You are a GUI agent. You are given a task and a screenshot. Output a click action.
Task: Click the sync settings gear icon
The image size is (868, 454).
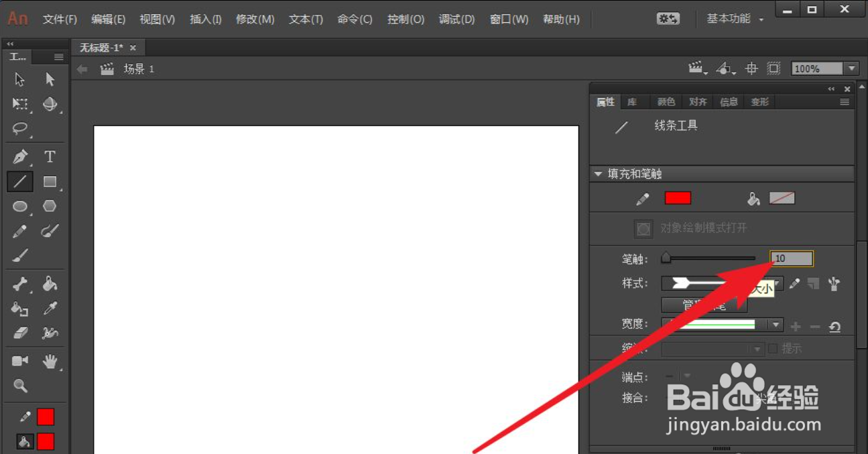click(668, 19)
